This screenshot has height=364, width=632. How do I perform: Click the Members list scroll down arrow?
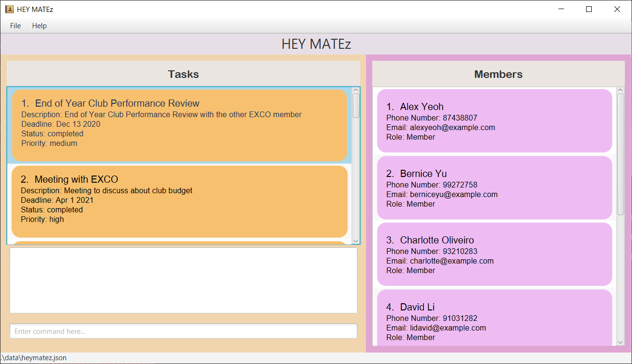click(x=621, y=342)
